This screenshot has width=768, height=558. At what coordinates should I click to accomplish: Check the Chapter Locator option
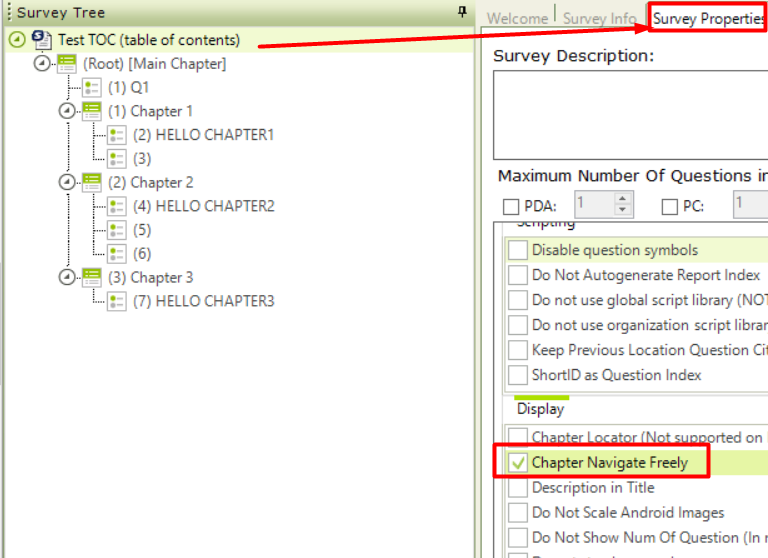pyautogui.click(x=518, y=436)
